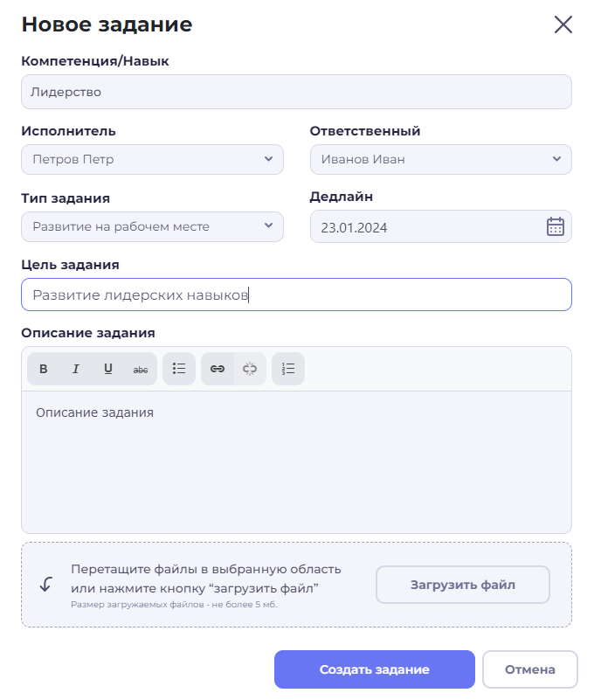Insert a hyperlink in the description
594x700 pixels.
click(218, 370)
